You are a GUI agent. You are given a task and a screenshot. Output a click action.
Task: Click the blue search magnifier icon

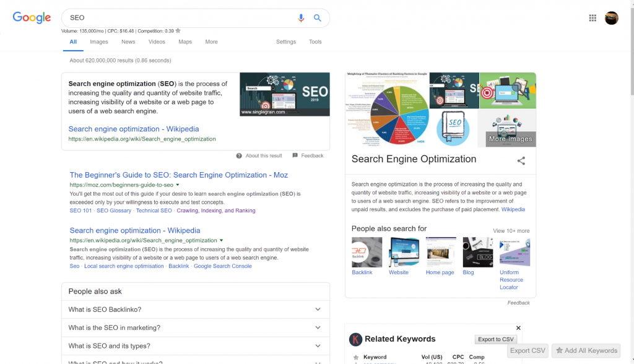[x=318, y=18]
